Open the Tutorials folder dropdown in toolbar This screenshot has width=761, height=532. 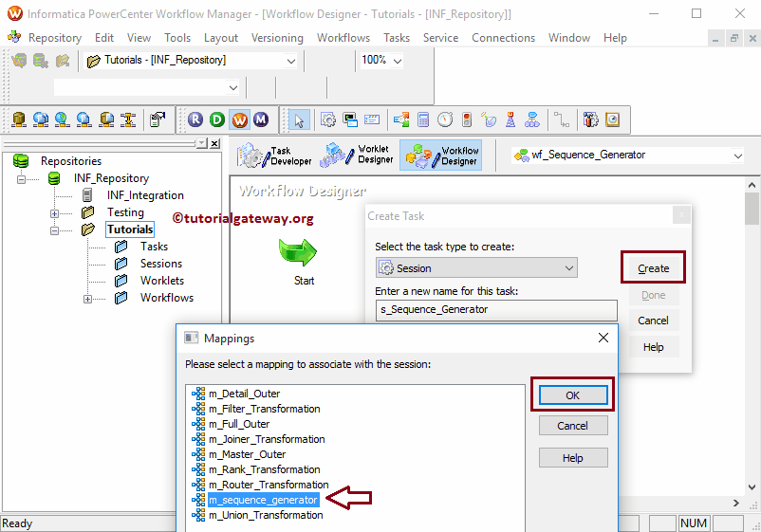click(x=290, y=61)
